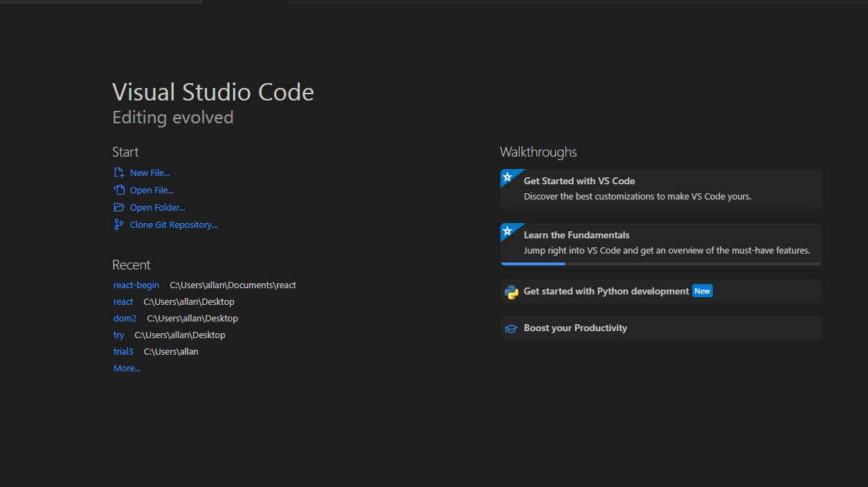This screenshot has height=487, width=868.
Task: Click the graduation cap icon on Boost your Productivity
Action: tap(511, 328)
